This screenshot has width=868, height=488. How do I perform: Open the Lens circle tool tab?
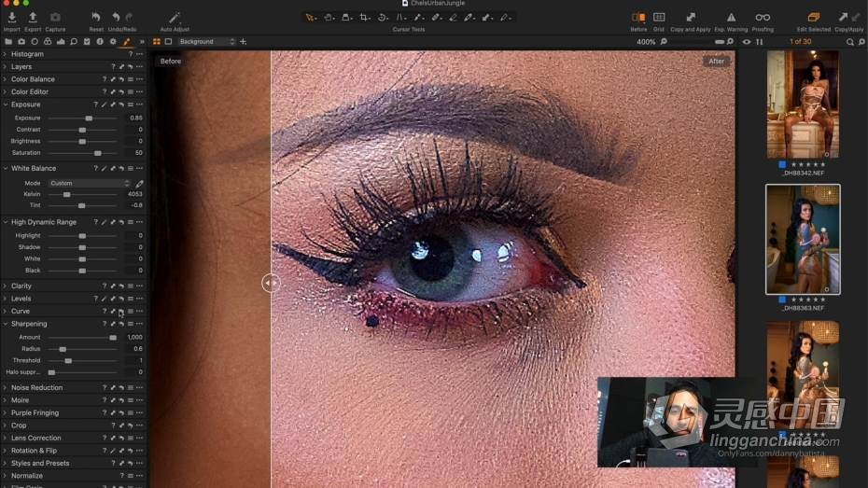(35, 41)
